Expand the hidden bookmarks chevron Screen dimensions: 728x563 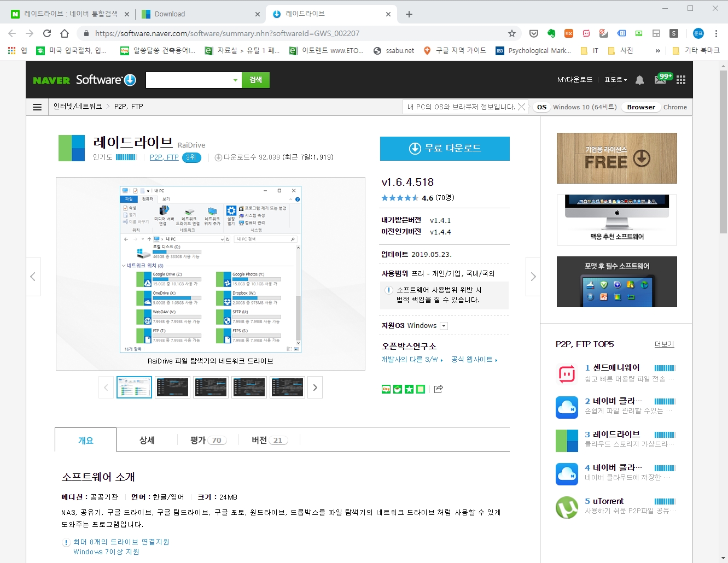click(x=657, y=50)
